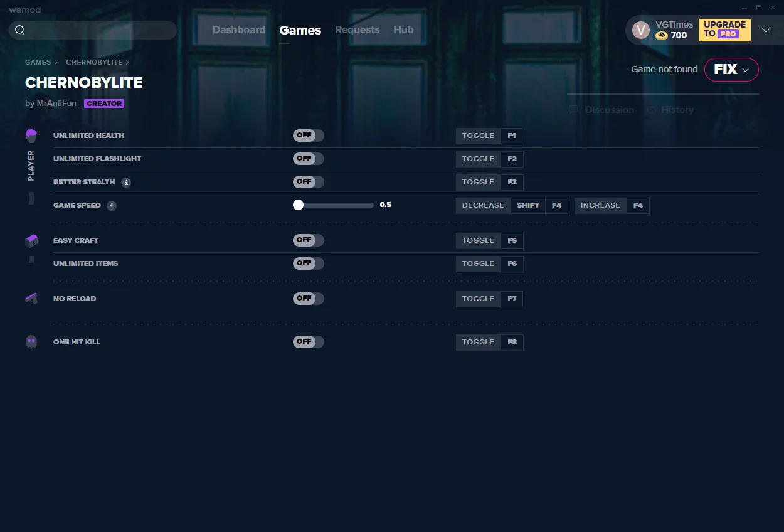Image resolution: width=784 pixels, height=532 pixels.
Task: Toggle Unlimited Health on
Action: [x=309, y=136]
